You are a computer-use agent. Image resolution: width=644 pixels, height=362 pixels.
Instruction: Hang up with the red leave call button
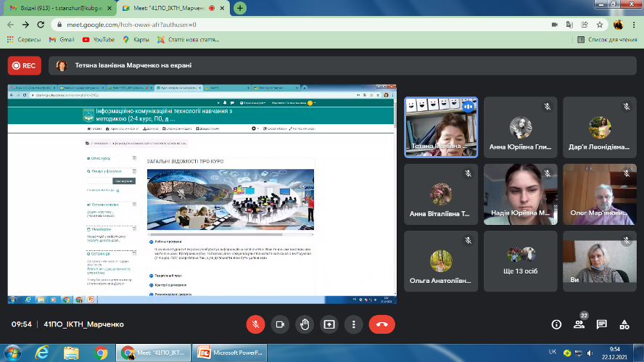coord(381,324)
